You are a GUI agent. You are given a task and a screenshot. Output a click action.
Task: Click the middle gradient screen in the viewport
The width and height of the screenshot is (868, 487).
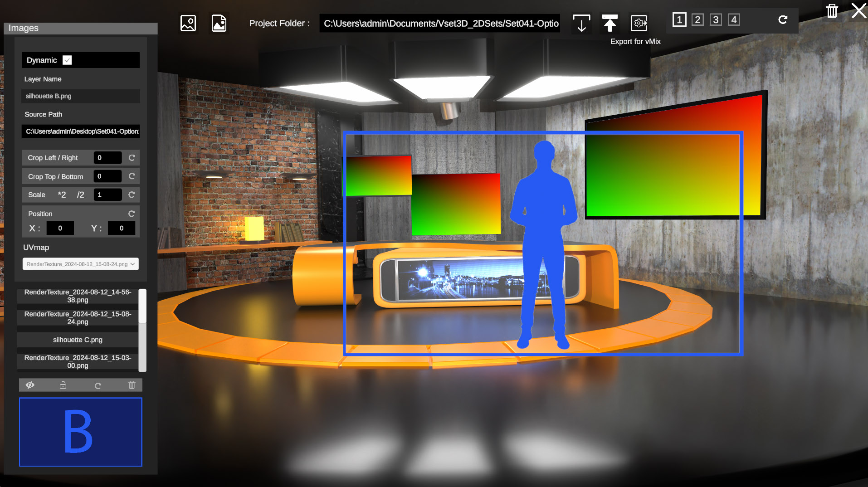click(456, 204)
